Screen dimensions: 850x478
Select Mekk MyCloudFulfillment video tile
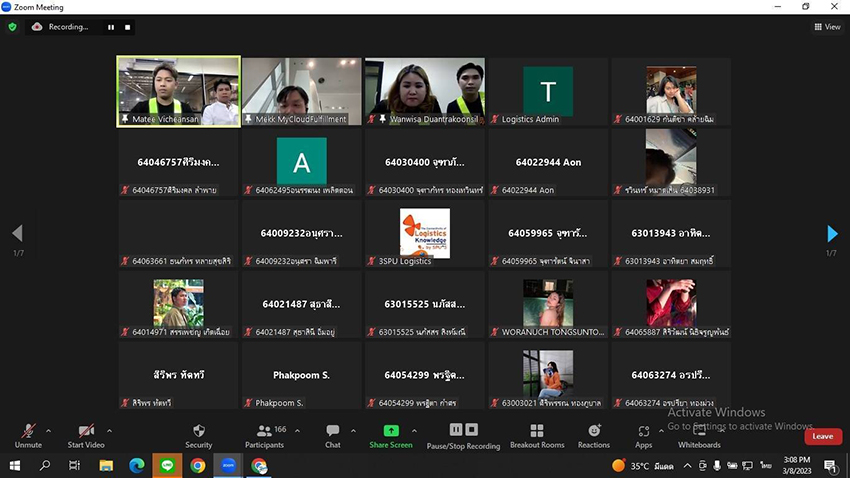tap(301, 92)
